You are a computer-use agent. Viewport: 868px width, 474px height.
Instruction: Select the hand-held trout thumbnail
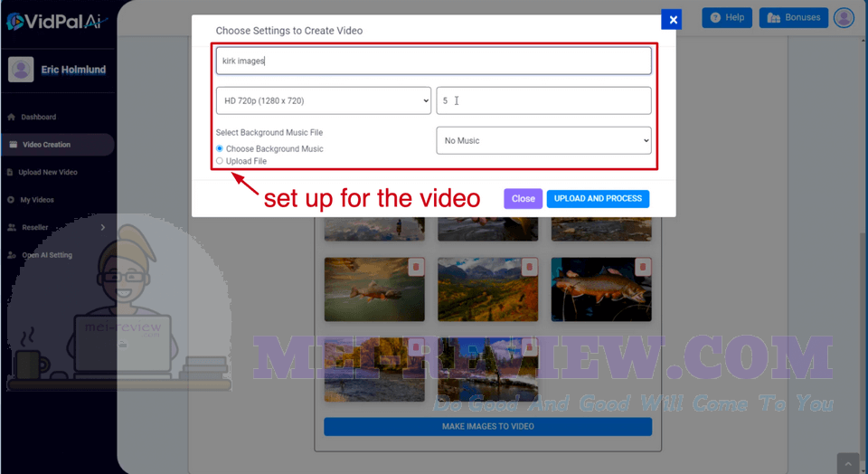click(x=601, y=289)
